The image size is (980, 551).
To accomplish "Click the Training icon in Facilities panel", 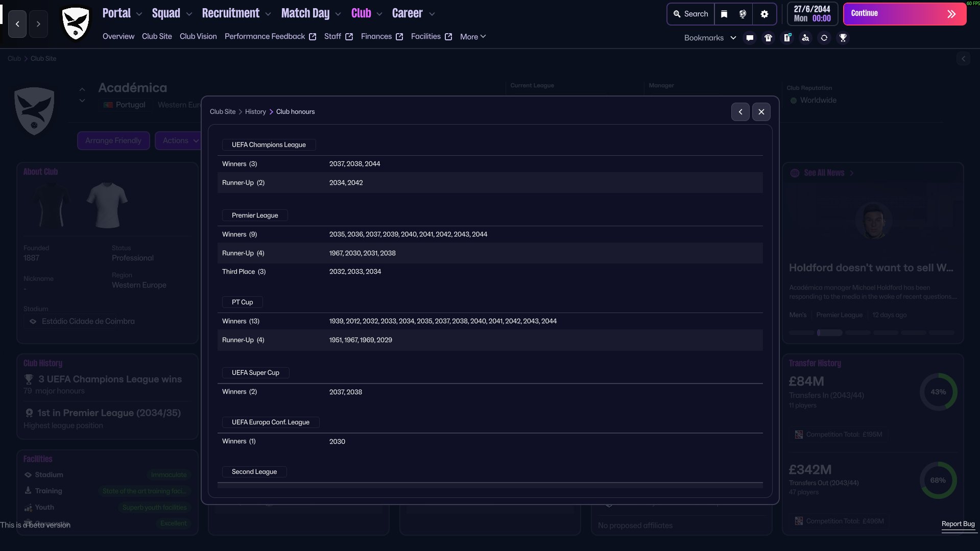I will pyautogui.click(x=28, y=491).
